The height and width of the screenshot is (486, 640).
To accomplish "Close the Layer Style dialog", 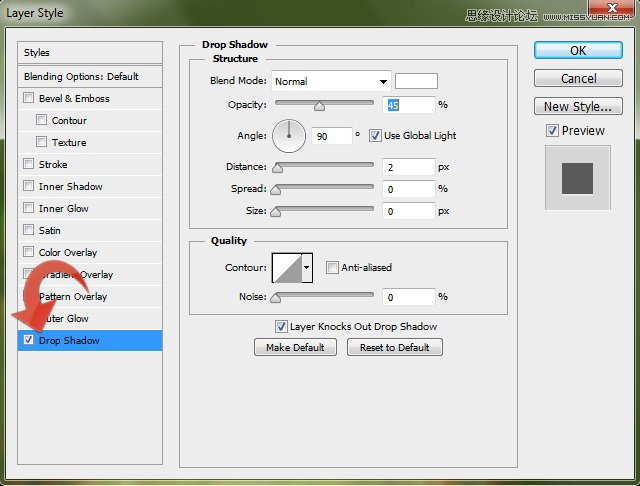I will pyautogui.click(x=612, y=8).
